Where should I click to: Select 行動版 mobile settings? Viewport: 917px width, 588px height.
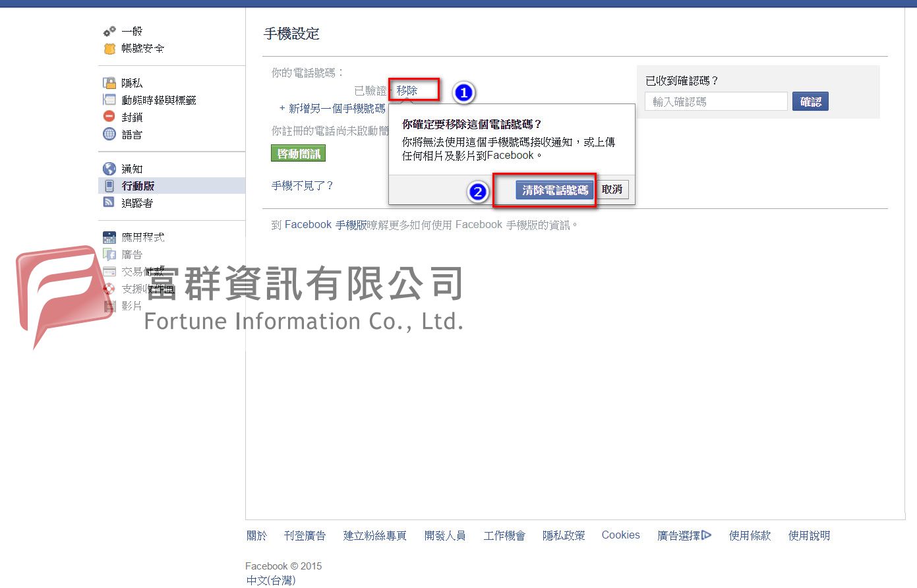[138, 186]
